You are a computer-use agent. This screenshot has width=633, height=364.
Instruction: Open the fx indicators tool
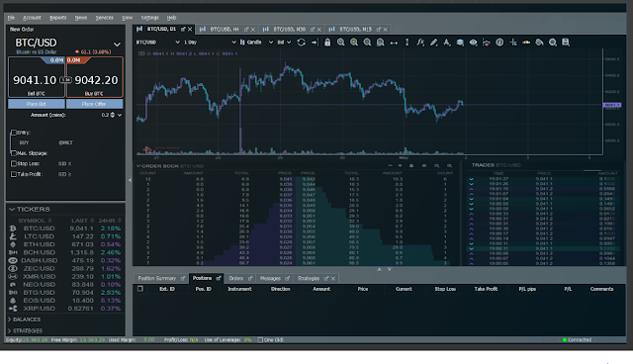point(420,43)
